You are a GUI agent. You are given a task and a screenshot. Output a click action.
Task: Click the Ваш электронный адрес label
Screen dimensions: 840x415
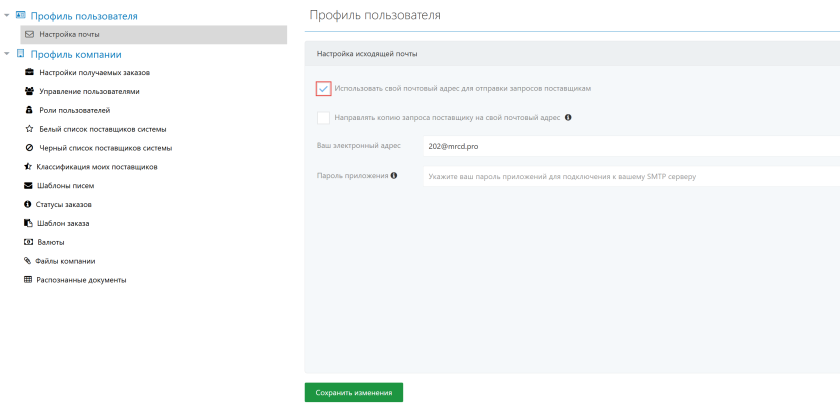tap(358, 145)
